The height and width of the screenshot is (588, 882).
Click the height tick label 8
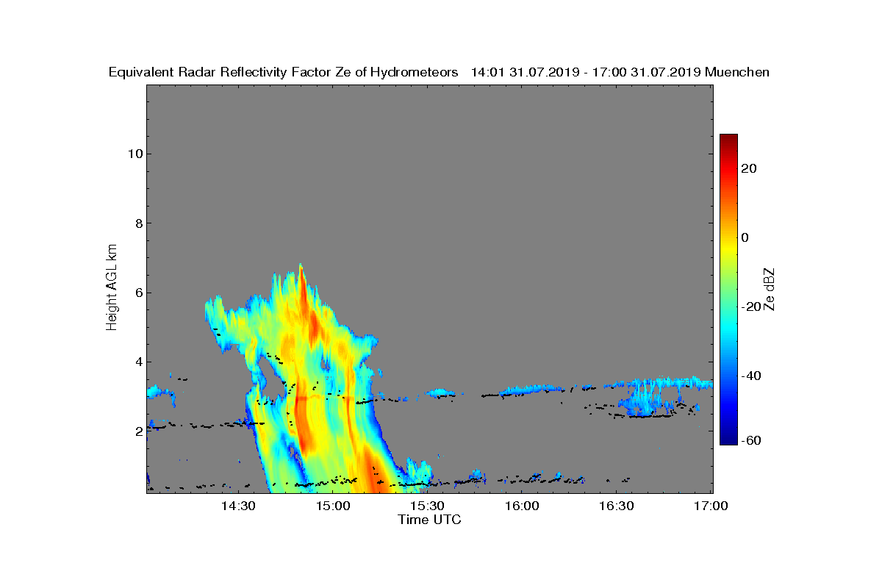click(138, 223)
